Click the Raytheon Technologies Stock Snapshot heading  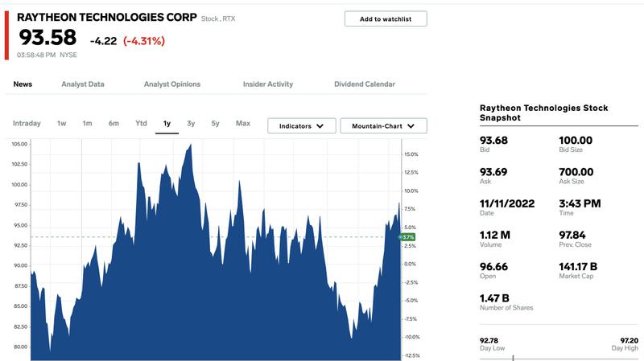pos(544,113)
